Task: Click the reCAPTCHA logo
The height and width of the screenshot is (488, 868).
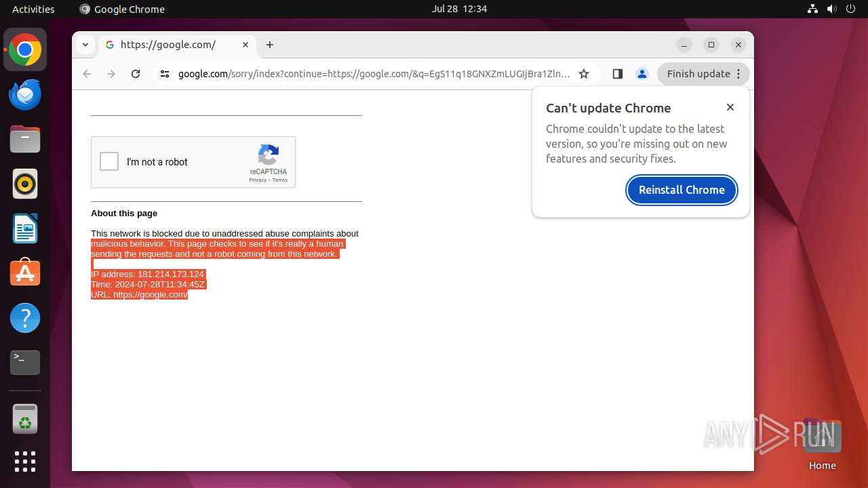Action: coord(269,155)
